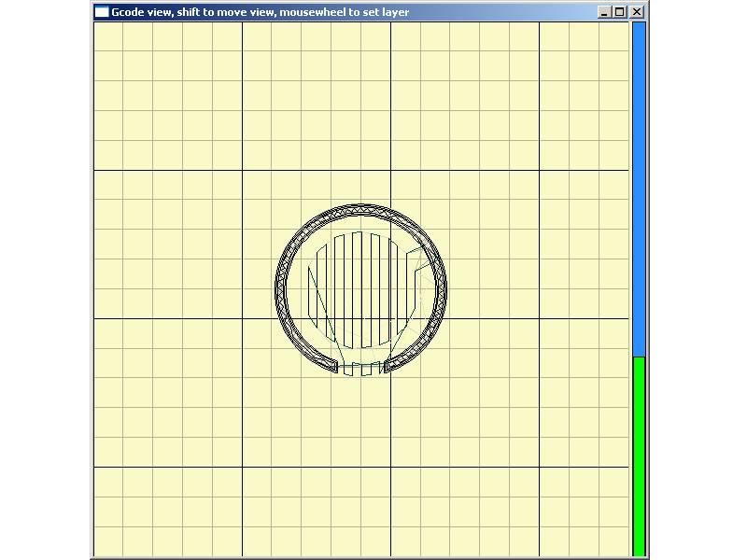Minimize the Gcode view window
This screenshot has width=747, height=560.
tap(604, 12)
